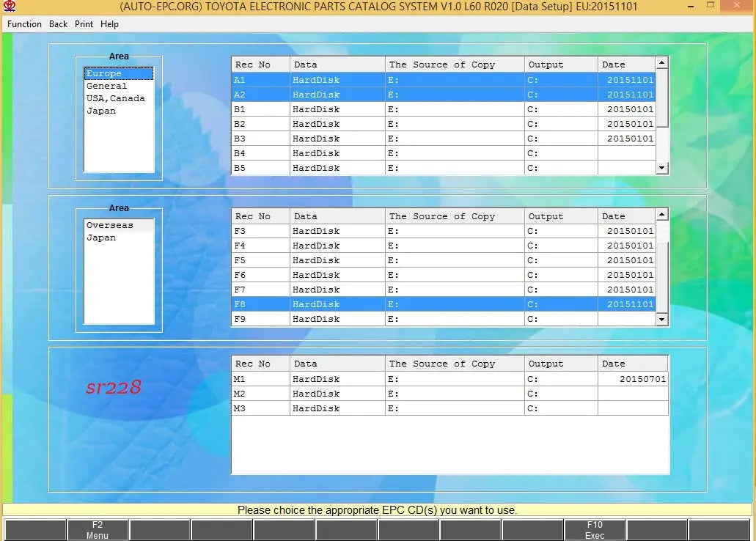
Task: Click the up arrow on the middle table scrollbar
Action: [x=661, y=214]
